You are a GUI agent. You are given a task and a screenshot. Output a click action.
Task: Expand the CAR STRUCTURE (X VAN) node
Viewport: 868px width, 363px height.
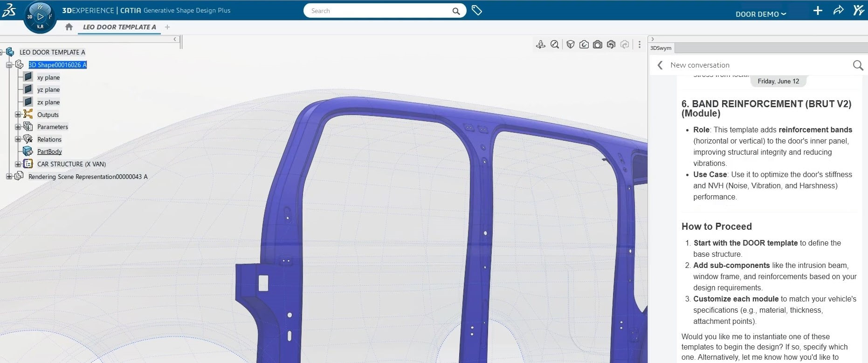point(18,164)
